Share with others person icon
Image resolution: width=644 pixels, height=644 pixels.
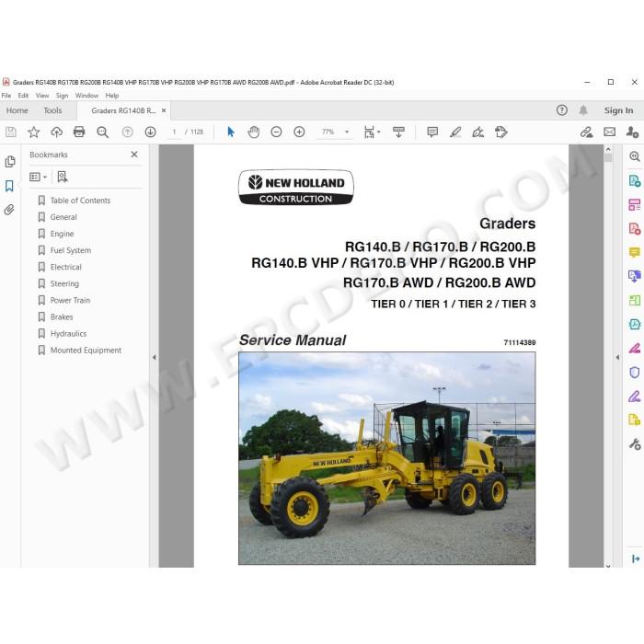(x=632, y=132)
